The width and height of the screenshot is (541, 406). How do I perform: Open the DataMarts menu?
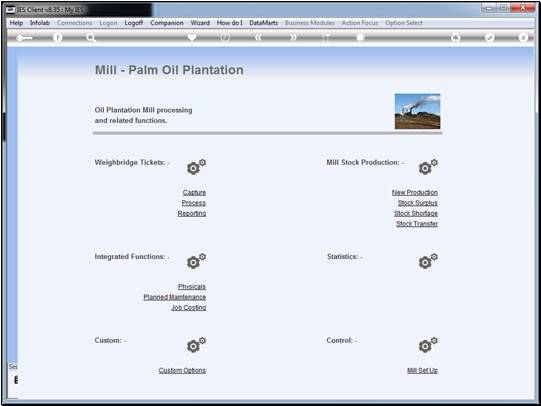[x=264, y=23]
